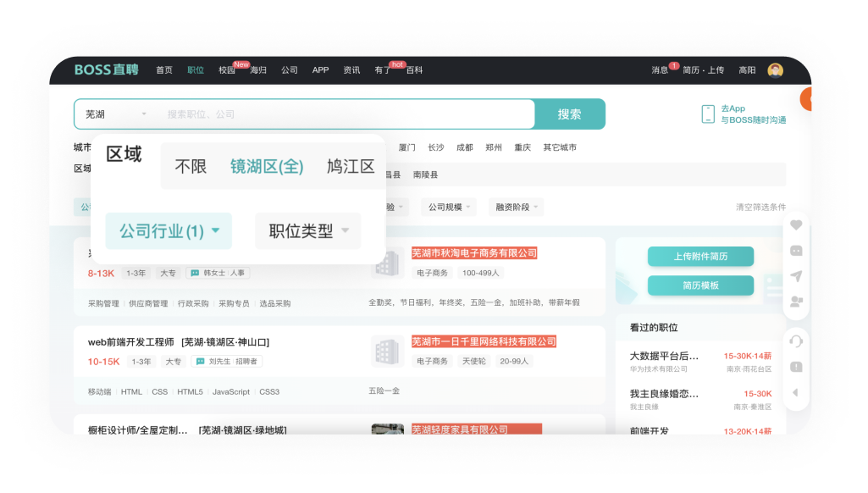The image size is (868, 493).
Task: Click the BOSS直聘 logo
Action: pyautogui.click(x=106, y=69)
